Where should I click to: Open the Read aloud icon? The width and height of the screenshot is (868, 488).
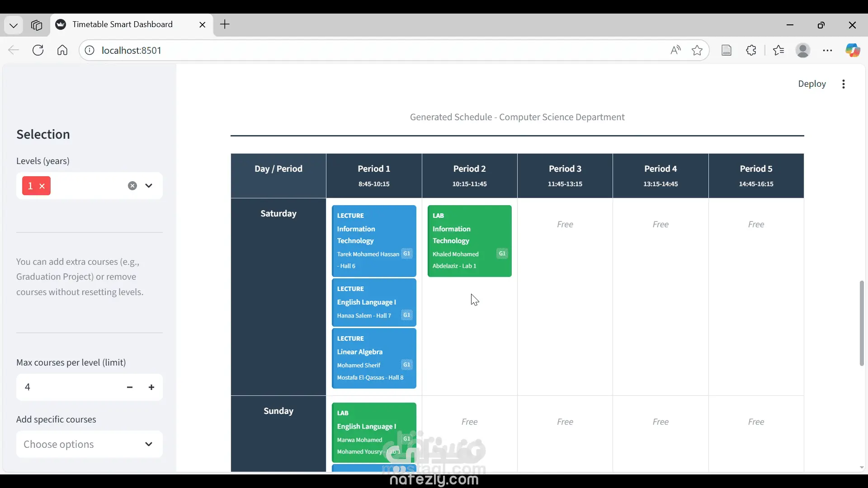(x=675, y=50)
